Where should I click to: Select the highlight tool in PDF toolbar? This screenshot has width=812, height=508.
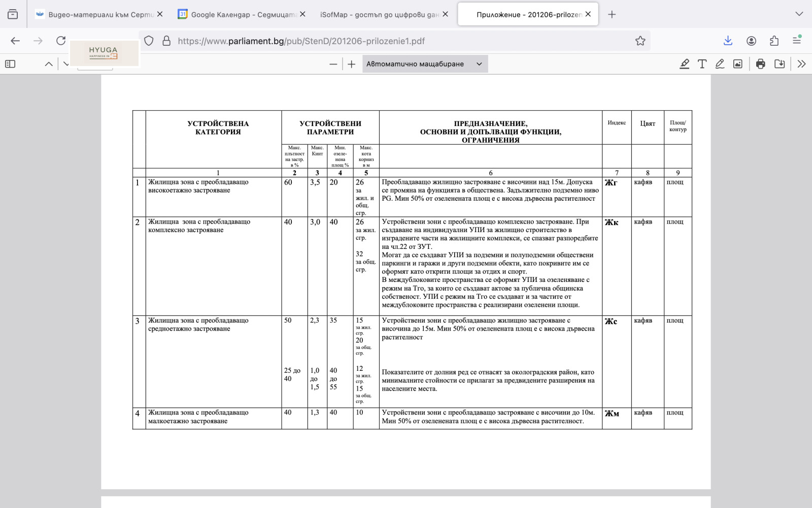[685, 64]
